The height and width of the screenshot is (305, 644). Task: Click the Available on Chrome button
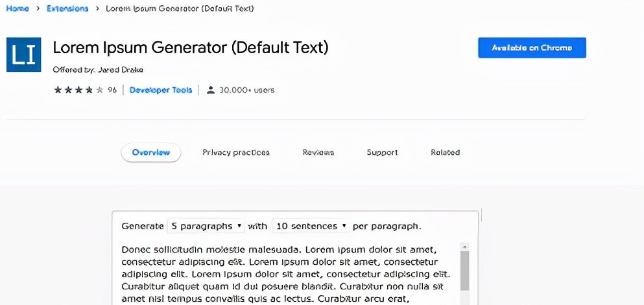tap(532, 48)
